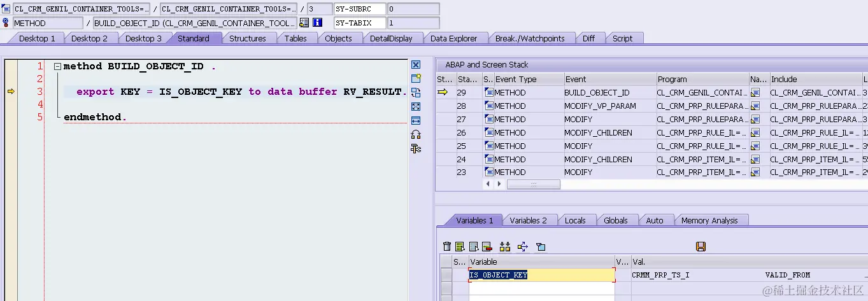
Task: Click code line 3 number in editor
Action: (39, 92)
